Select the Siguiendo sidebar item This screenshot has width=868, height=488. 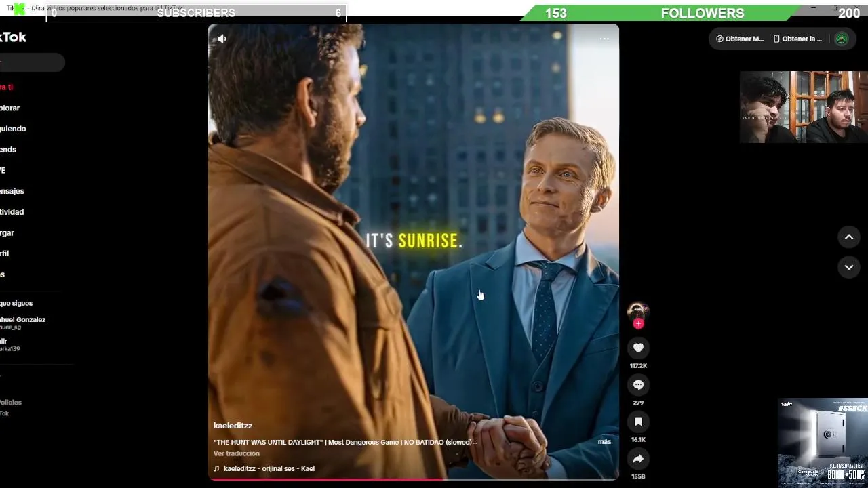click(x=13, y=128)
